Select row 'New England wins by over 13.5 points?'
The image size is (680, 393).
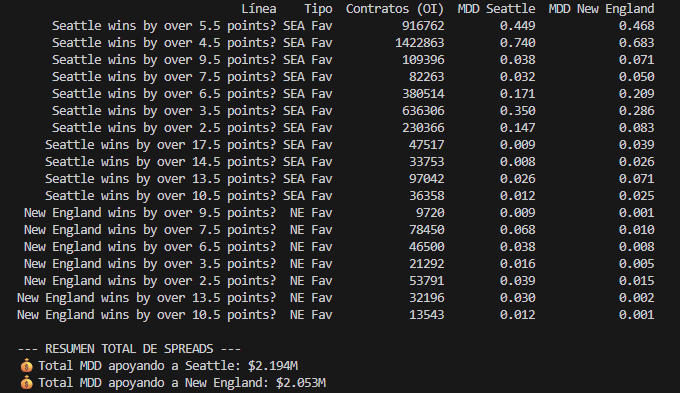336,298
